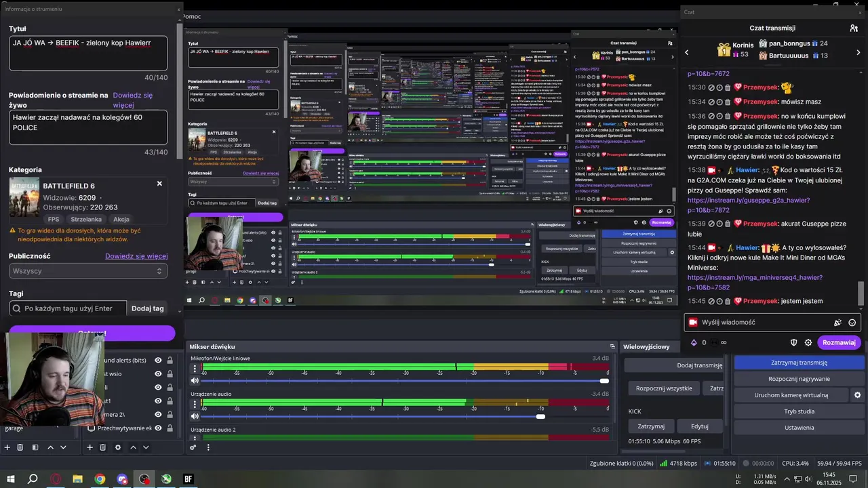Open the guseppe_g2a_hawier link in chat
Viewport: 868px width, 488px height.
point(749,205)
